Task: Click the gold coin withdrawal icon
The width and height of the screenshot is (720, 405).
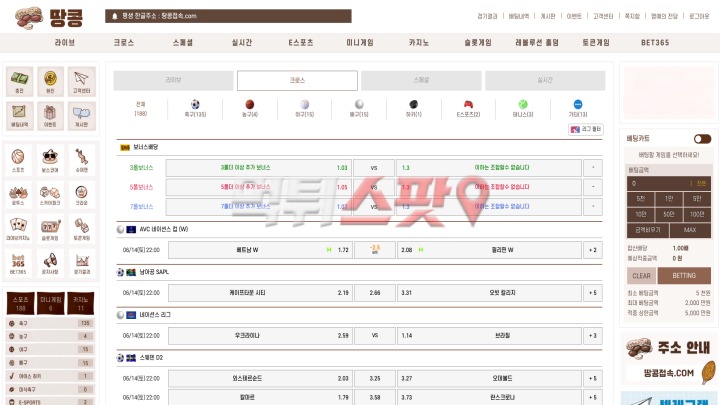Action: click(51, 81)
